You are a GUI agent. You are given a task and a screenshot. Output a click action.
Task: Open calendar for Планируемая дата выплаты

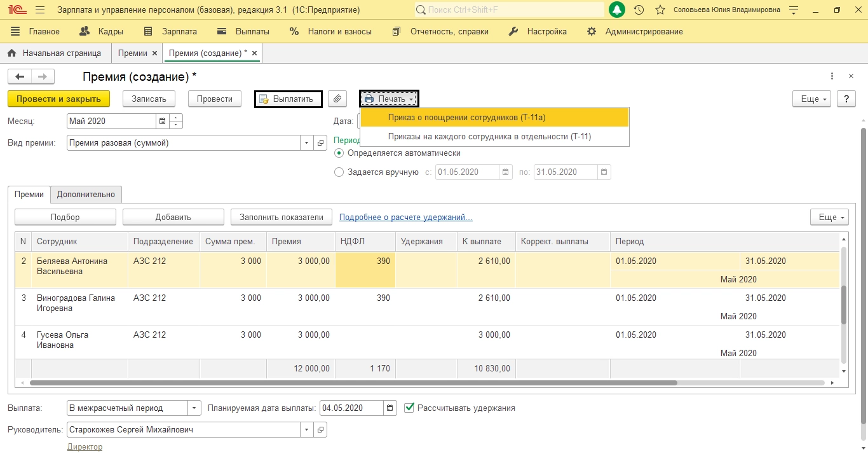tap(390, 408)
